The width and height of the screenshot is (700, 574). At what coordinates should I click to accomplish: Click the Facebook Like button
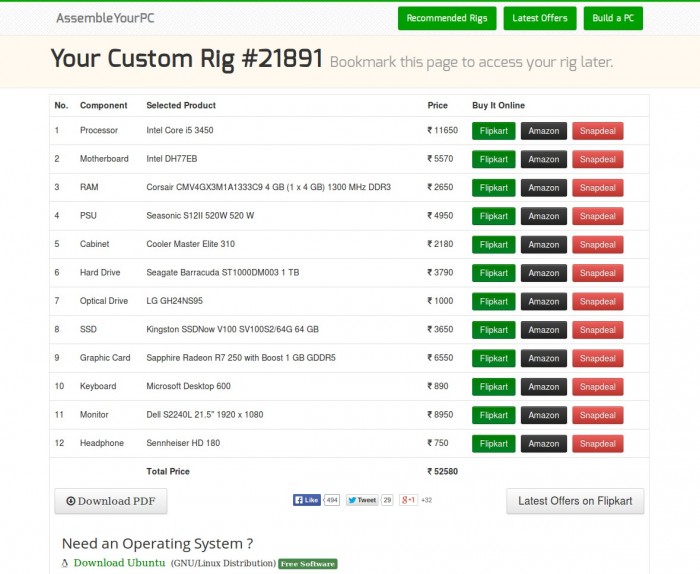(307, 500)
